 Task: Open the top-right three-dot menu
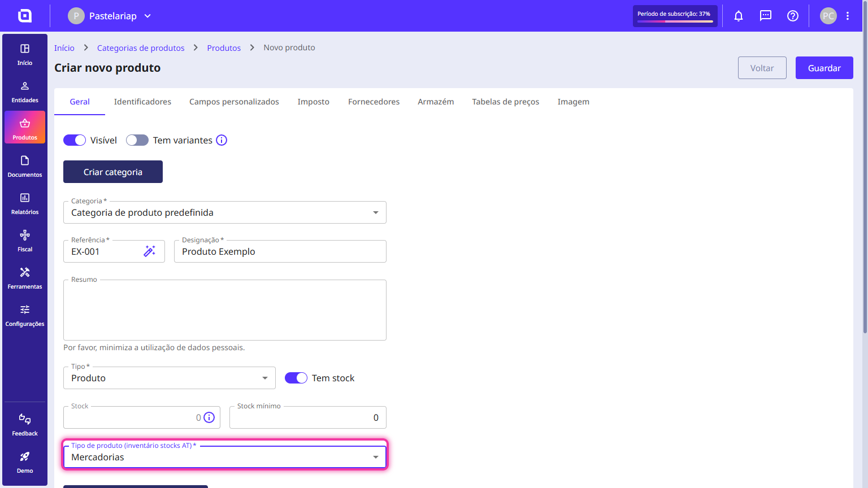coord(848,16)
